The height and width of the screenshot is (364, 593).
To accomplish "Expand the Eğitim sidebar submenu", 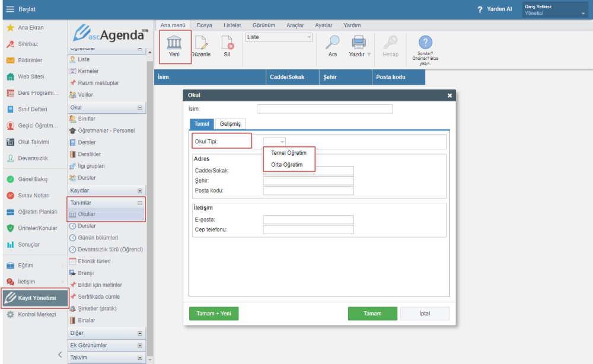I will (62, 266).
